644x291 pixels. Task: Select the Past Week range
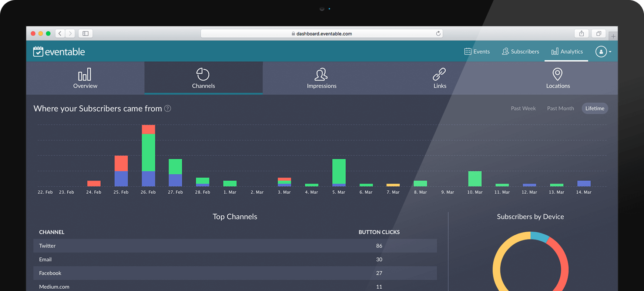pos(523,108)
